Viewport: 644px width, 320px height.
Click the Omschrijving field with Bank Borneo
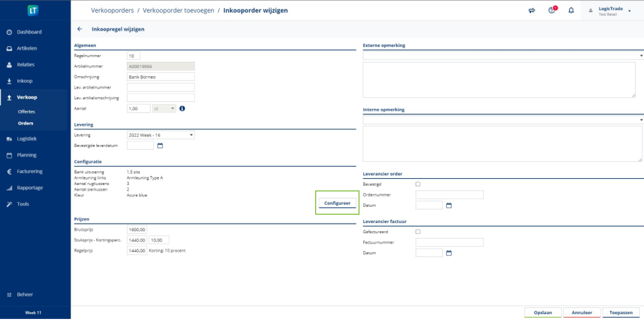coord(161,77)
